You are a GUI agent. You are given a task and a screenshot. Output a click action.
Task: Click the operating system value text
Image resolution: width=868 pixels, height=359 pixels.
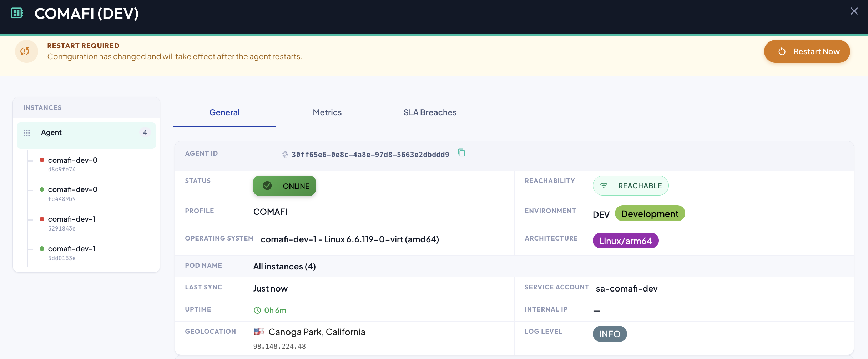tap(350, 239)
